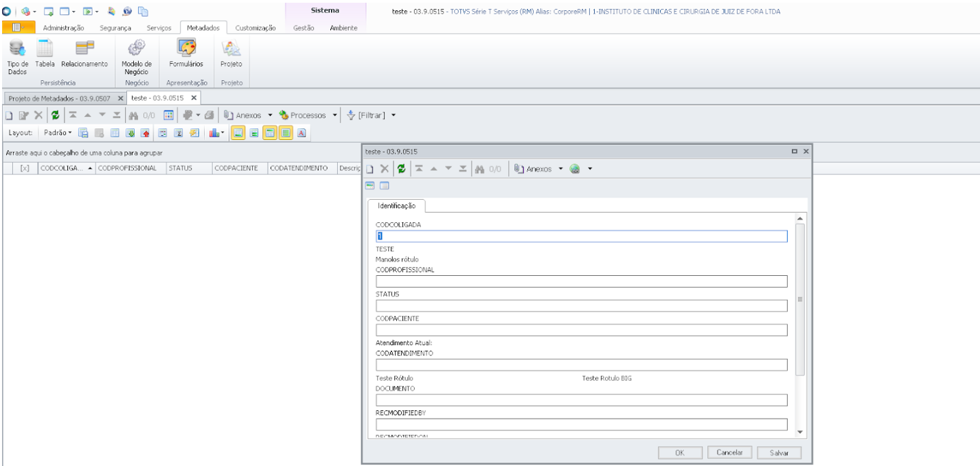Click the binoculars search icon in main toolbar
980x466 pixels.
click(133, 115)
